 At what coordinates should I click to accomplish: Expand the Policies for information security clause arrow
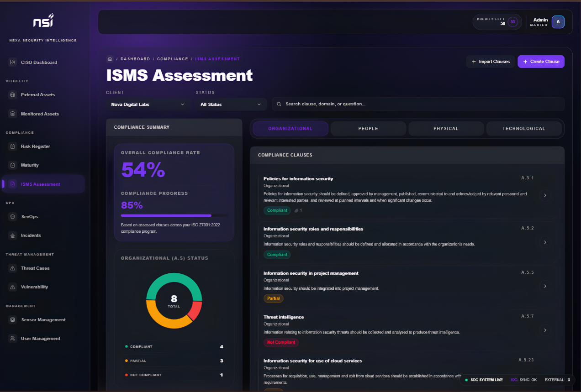click(x=545, y=195)
